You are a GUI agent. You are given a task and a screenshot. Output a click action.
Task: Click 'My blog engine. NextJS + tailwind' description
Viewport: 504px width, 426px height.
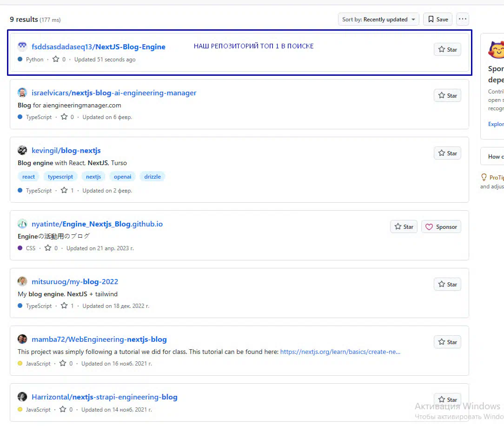[x=67, y=294]
